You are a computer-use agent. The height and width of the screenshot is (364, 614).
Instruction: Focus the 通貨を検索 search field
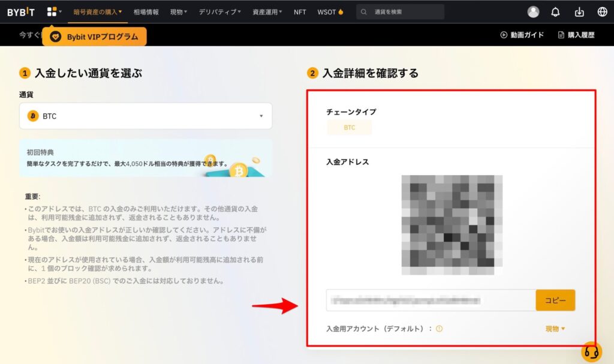(x=400, y=12)
